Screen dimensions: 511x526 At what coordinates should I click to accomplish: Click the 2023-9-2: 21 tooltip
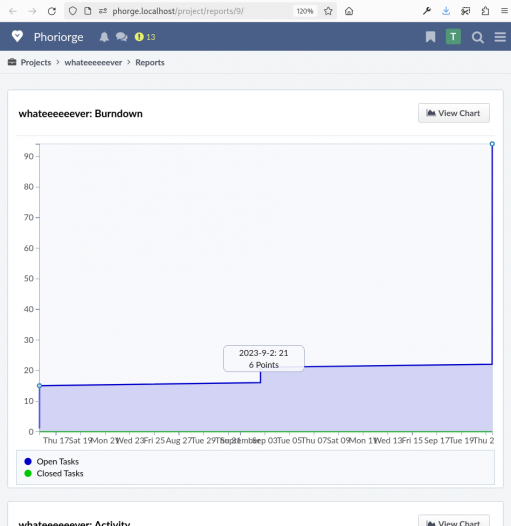coord(264,359)
